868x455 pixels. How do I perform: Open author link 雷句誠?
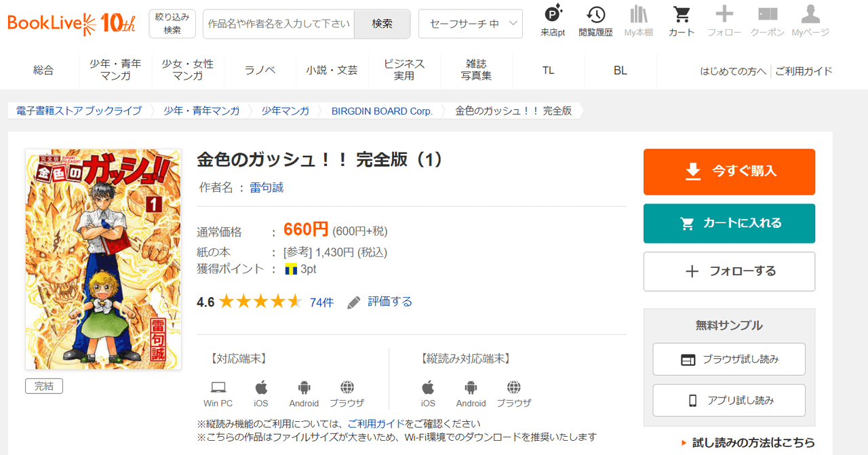click(267, 188)
